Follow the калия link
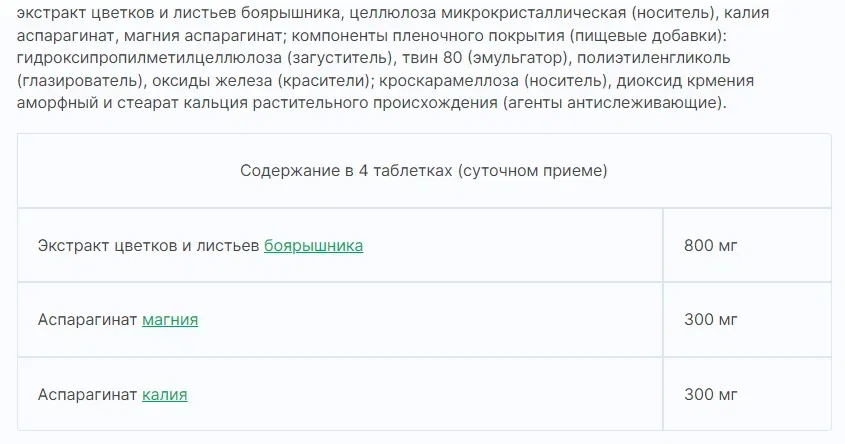This screenshot has width=845, height=444. click(165, 394)
